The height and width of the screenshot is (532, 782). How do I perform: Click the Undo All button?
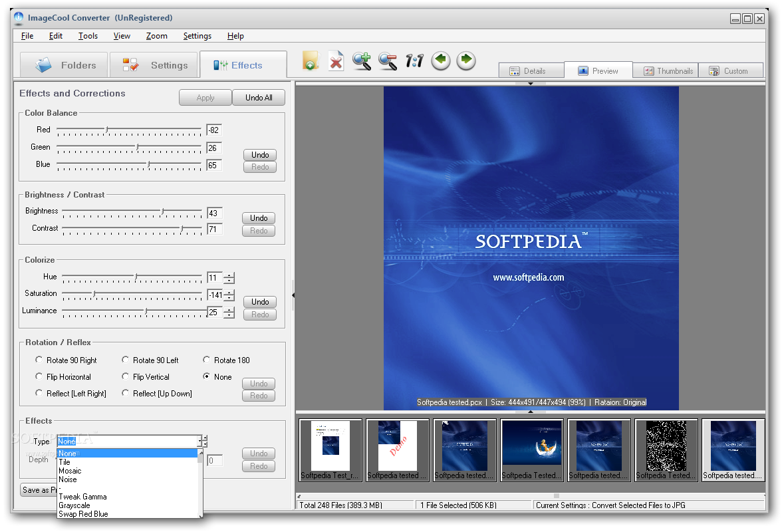tap(259, 98)
